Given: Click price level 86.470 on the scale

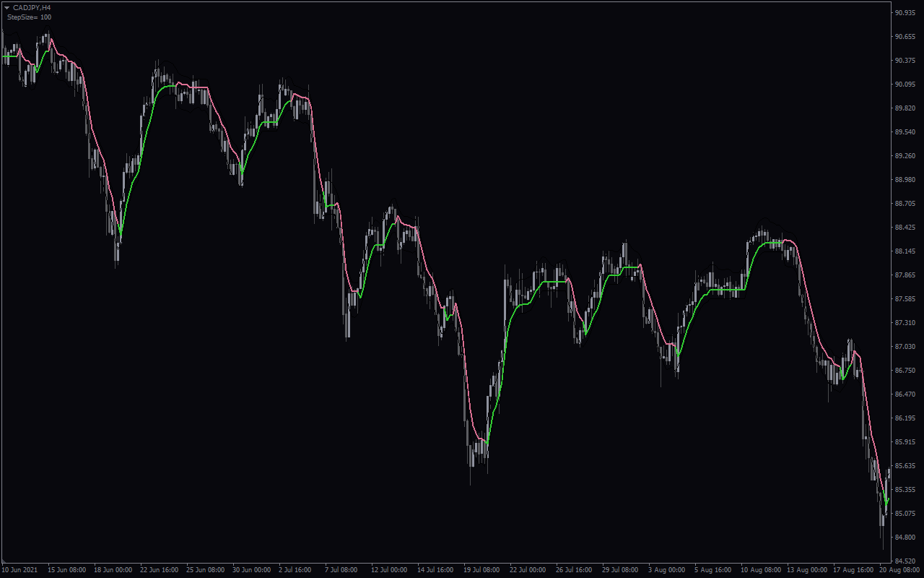Looking at the screenshot, I should pyautogui.click(x=905, y=394).
